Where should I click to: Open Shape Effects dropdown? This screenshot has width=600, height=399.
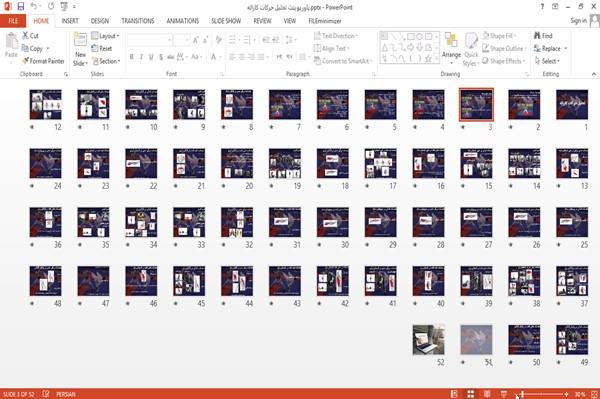[x=504, y=61]
